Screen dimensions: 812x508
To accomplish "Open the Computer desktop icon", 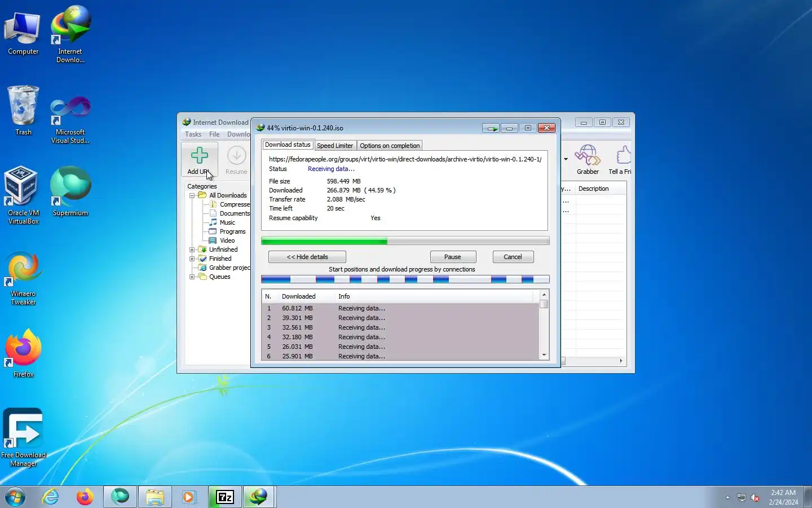I will point(23,33).
